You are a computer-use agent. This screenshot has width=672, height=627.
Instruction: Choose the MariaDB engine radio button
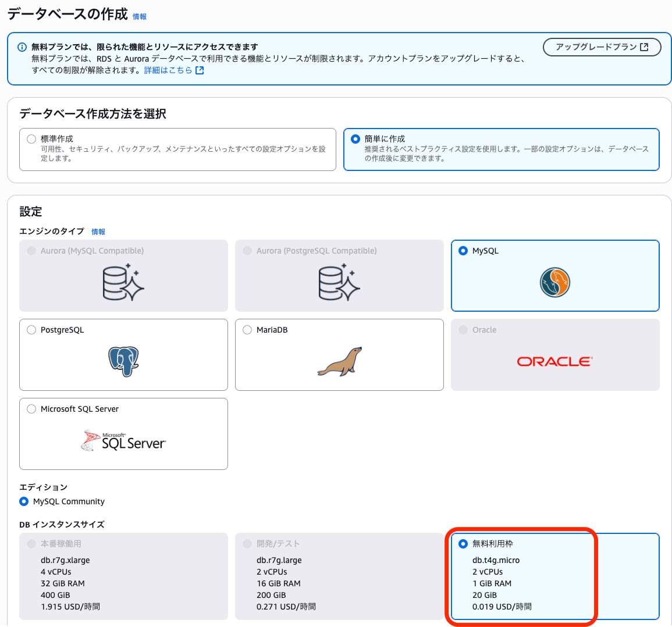coord(247,330)
